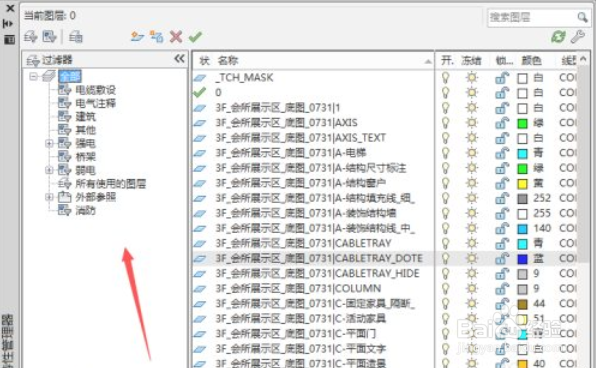Change the blue swatch of CABLETRAY_DOTE layer
Viewport: 596px width, 368px height.
point(523,259)
